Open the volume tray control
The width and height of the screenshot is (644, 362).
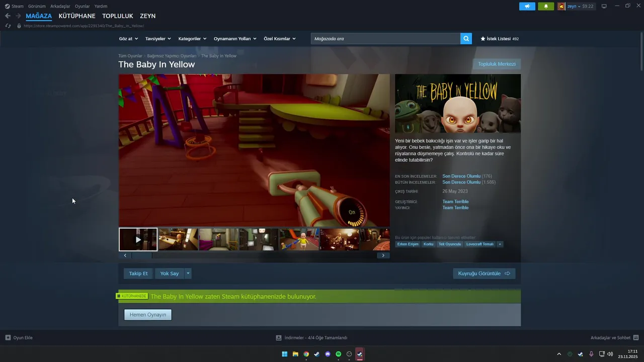610,354
